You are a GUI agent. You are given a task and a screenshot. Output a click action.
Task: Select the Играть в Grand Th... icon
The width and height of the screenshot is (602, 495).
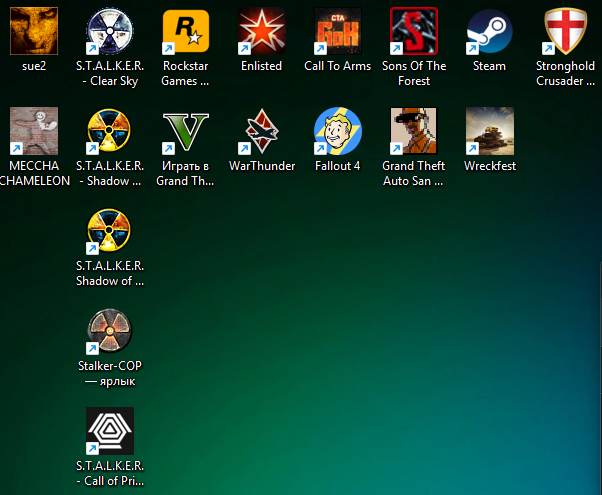click(x=186, y=131)
